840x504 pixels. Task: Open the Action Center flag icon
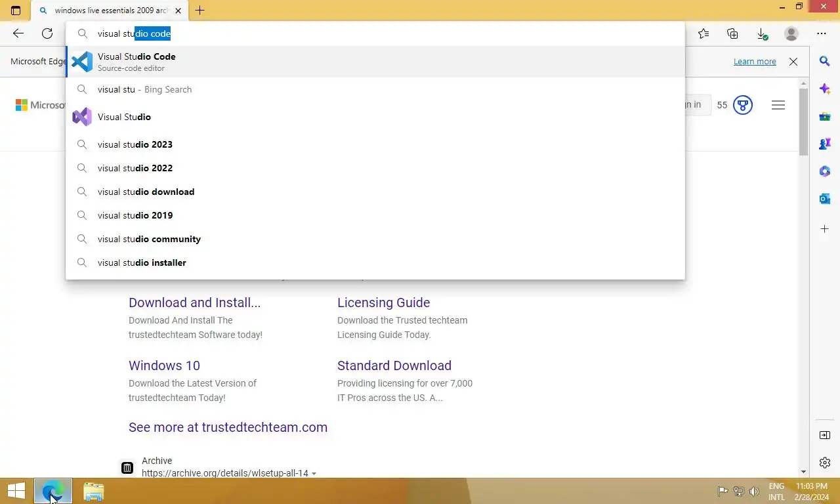[723, 491]
